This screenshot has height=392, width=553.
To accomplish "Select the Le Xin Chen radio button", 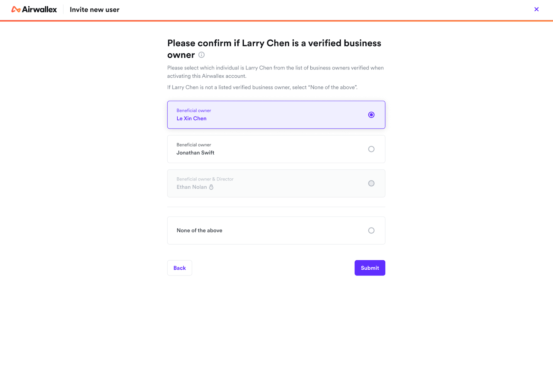I will click(x=371, y=115).
